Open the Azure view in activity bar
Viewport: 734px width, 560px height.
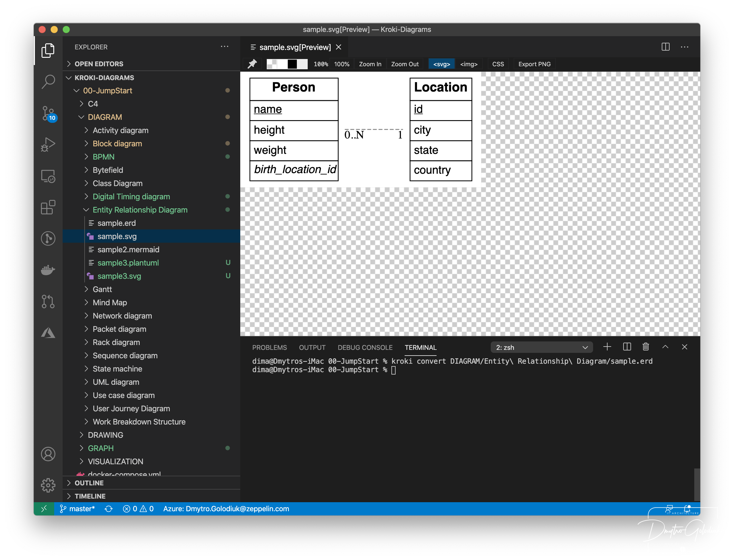click(x=48, y=332)
